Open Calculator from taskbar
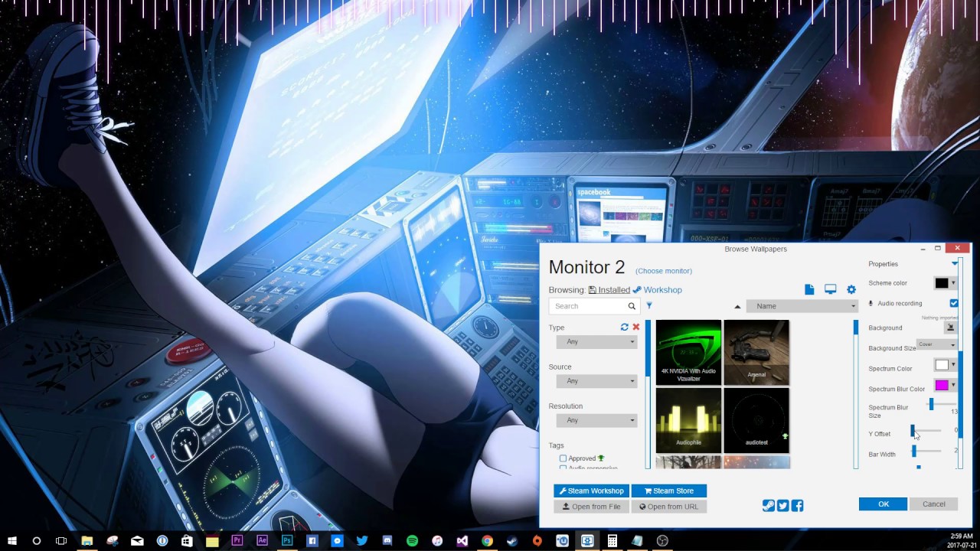 (612, 540)
